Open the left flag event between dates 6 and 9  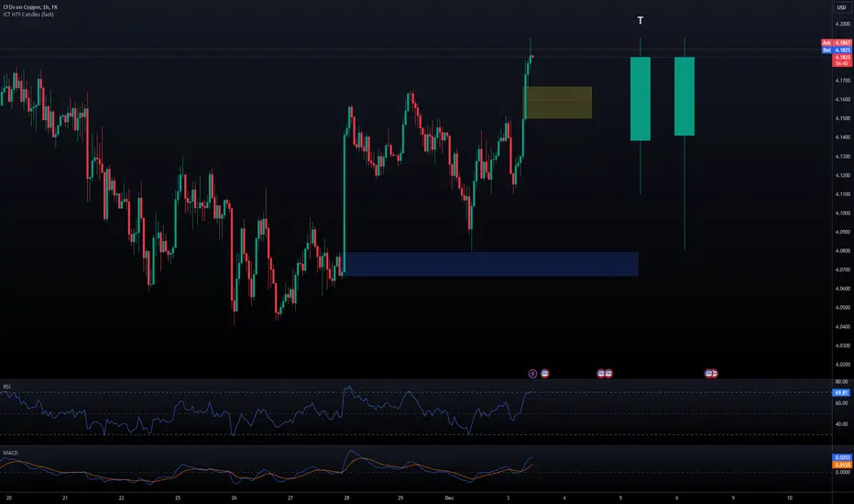point(708,374)
